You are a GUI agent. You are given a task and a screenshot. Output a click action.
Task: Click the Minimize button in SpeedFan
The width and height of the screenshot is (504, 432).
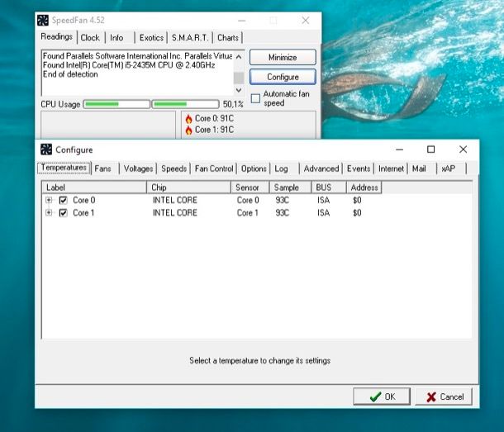click(283, 58)
